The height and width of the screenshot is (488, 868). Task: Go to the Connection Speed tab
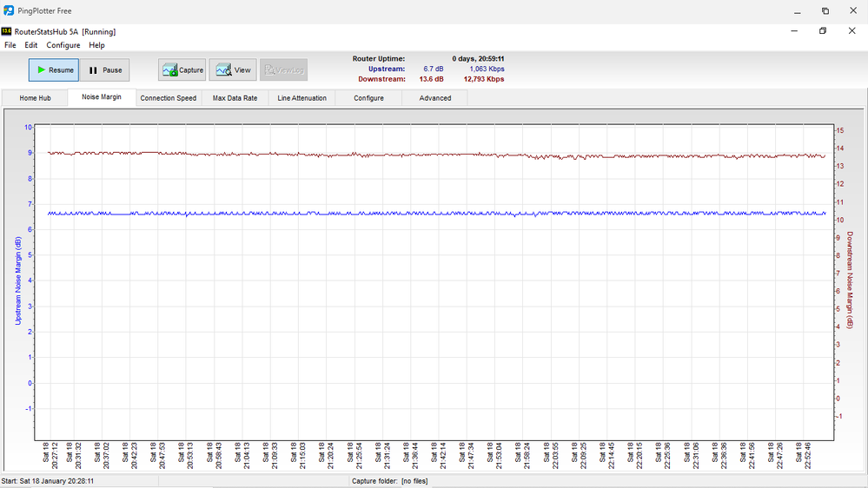[x=169, y=98]
